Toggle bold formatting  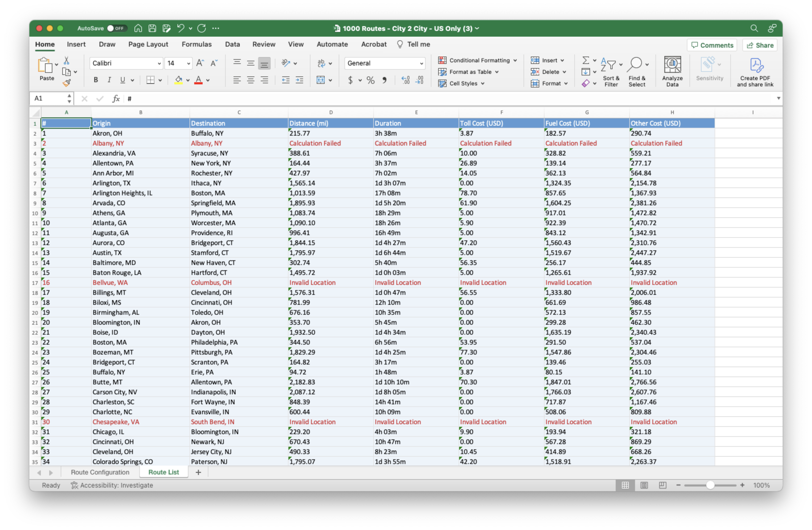[x=96, y=80]
